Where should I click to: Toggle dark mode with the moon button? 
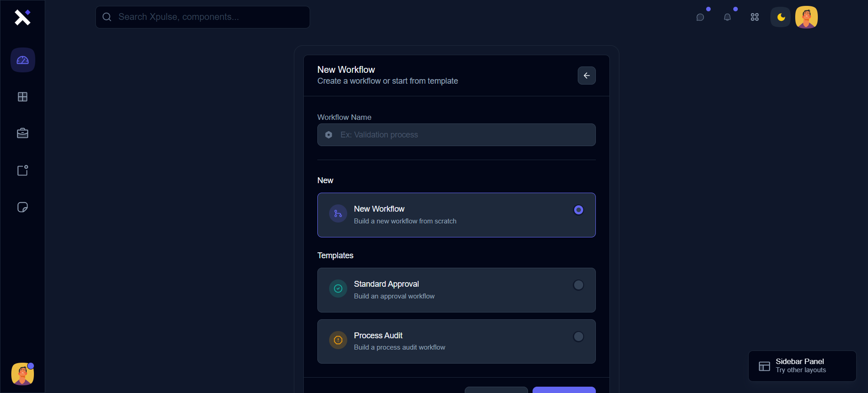point(780,17)
